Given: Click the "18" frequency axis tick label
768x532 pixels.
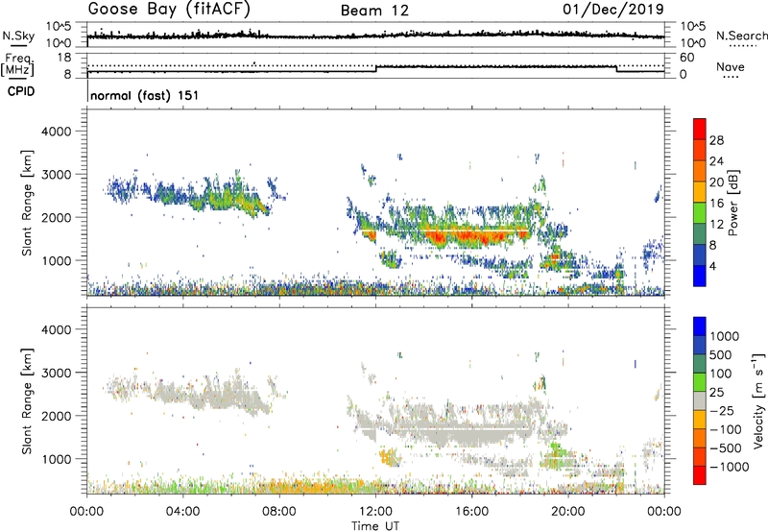Looking at the screenshot, I should (64, 58).
